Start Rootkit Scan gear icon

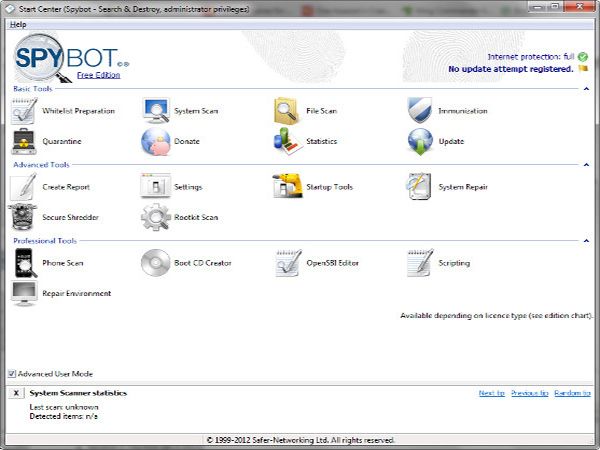[x=156, y=217]
